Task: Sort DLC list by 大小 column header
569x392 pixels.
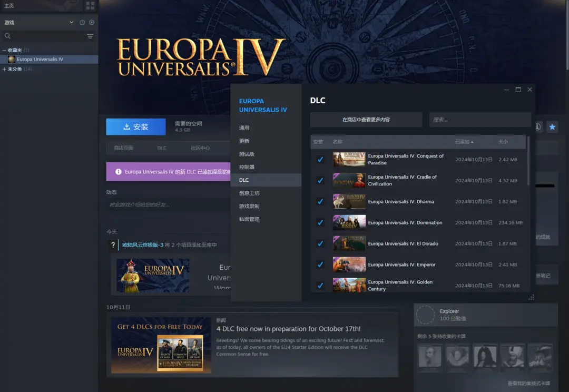Action: (503, 142)
